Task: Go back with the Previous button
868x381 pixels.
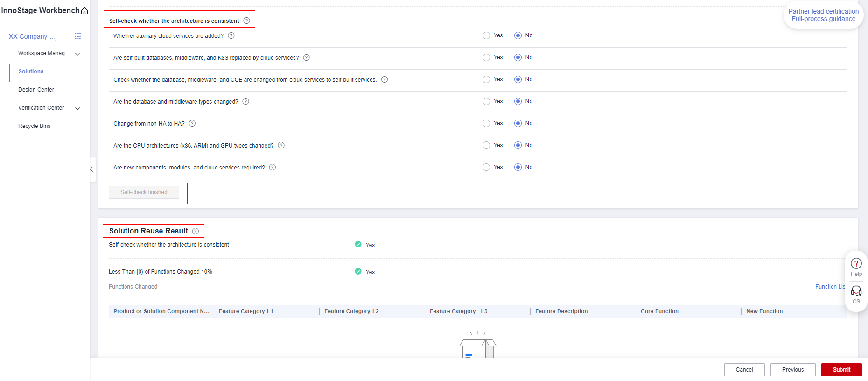Action: pos(793,370)
